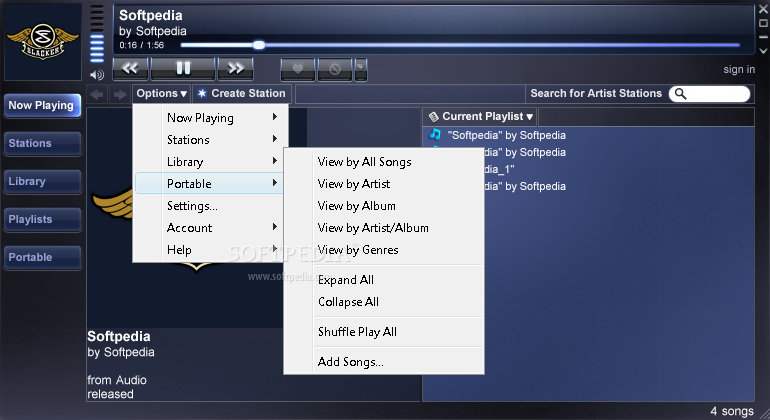The image size is (770, 420).
Task: Expand the Stations submenu
Action: click(x=209, y=140)
